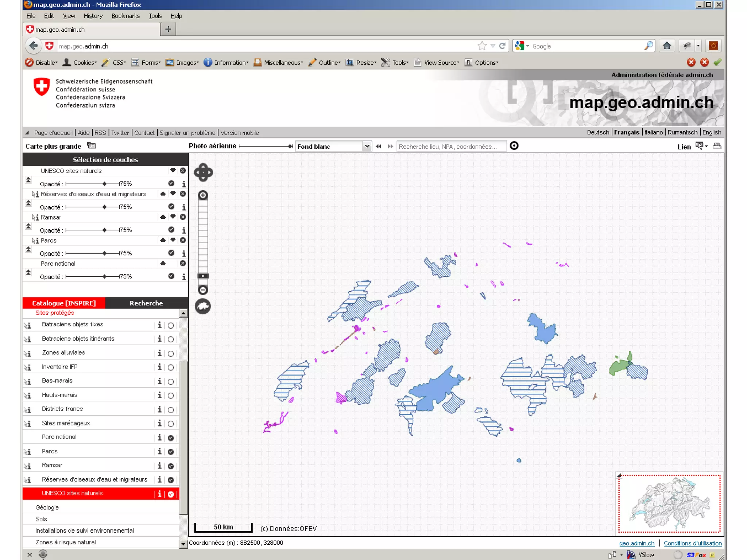This screenshot has height=560, width=747.
Task: Expand the Géologie catalogue category
Action: coord(47,507)
